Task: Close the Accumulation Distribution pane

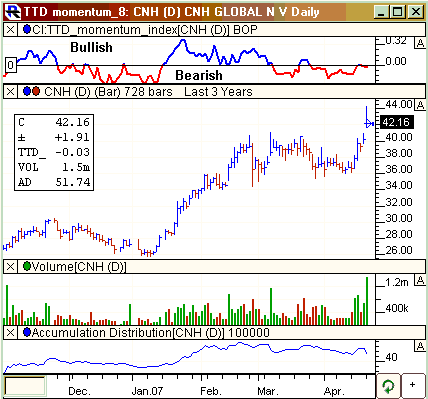Action: point(10,332)
